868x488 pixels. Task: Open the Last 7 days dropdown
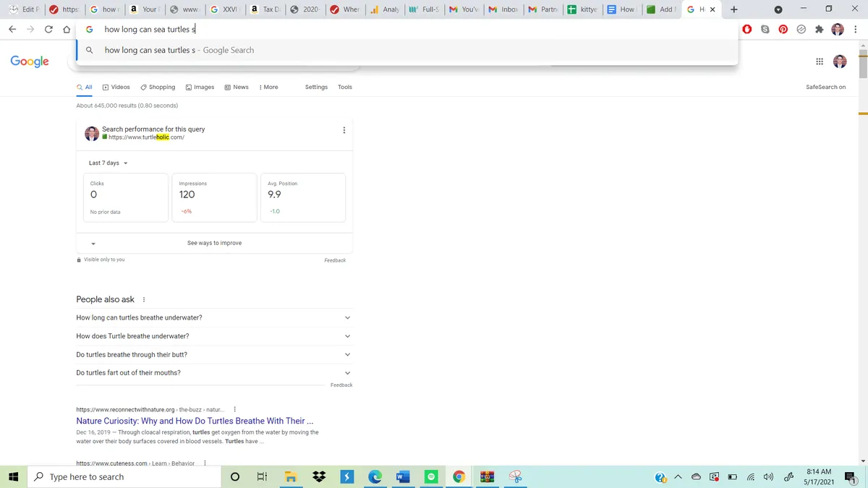click(109, 163)
